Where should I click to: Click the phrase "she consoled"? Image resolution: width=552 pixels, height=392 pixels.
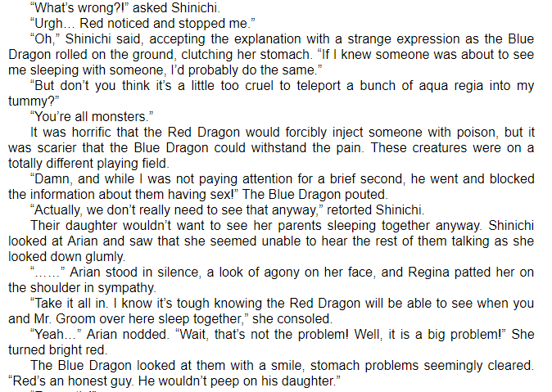(x=292, y=318)
